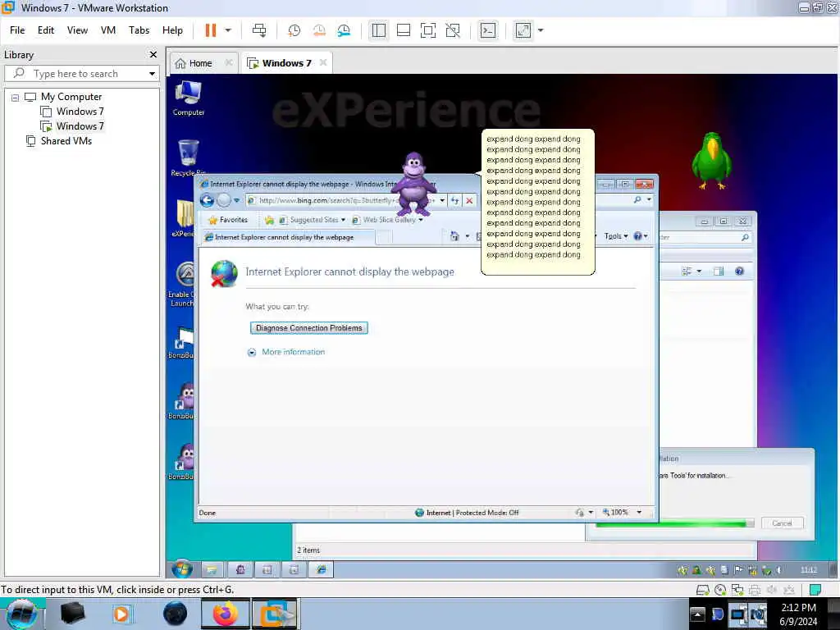Click the Explorer help icon behind IE

[x=739, y=271]
